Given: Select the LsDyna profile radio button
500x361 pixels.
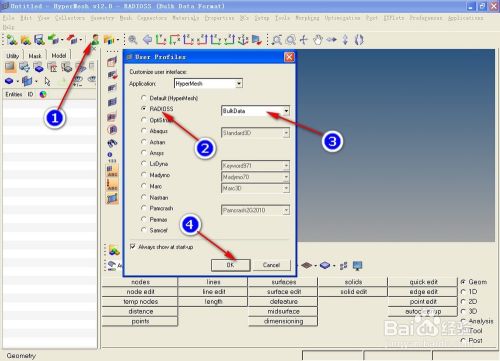Looking at the screenshot, I should point(144,164).
